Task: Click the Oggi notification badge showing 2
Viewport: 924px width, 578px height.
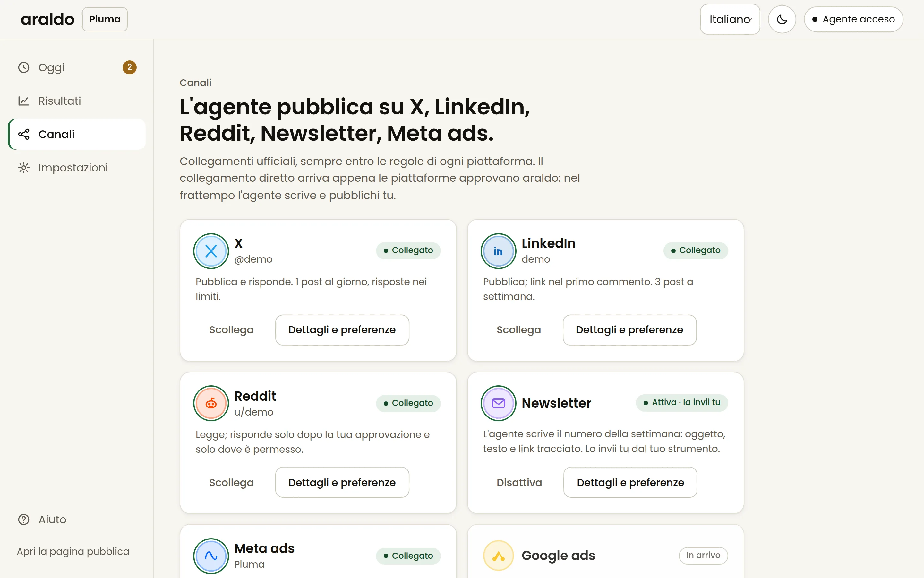Action: tap(129, 67)
